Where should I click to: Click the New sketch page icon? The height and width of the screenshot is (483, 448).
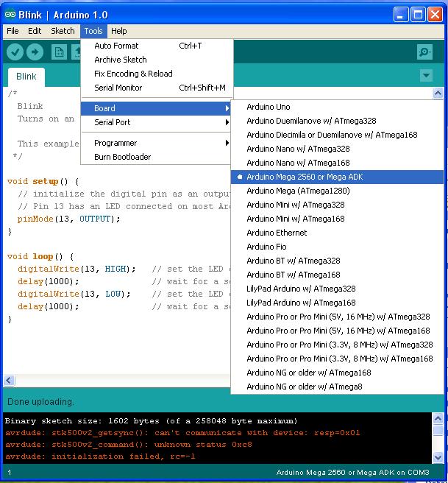59,52
